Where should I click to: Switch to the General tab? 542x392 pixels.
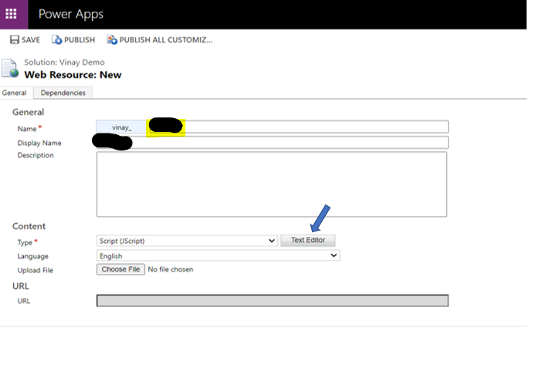(x=14, y=93)
